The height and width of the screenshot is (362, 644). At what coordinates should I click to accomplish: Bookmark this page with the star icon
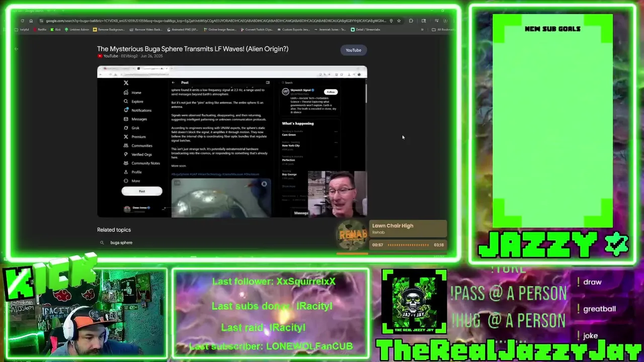[x=399, y=21]
